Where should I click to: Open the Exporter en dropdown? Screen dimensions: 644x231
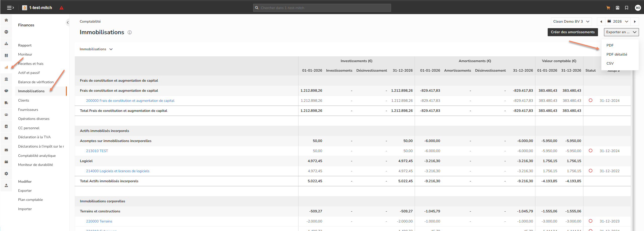[x=621, y=32]
